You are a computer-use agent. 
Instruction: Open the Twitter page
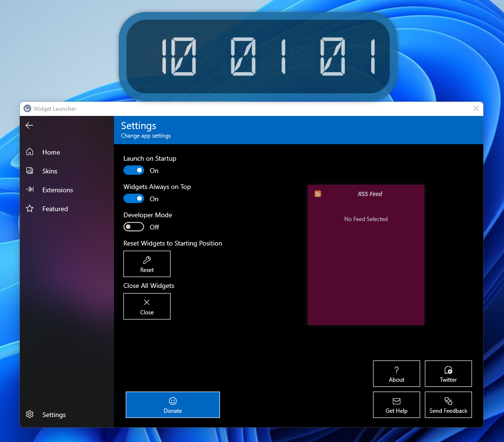448,374
